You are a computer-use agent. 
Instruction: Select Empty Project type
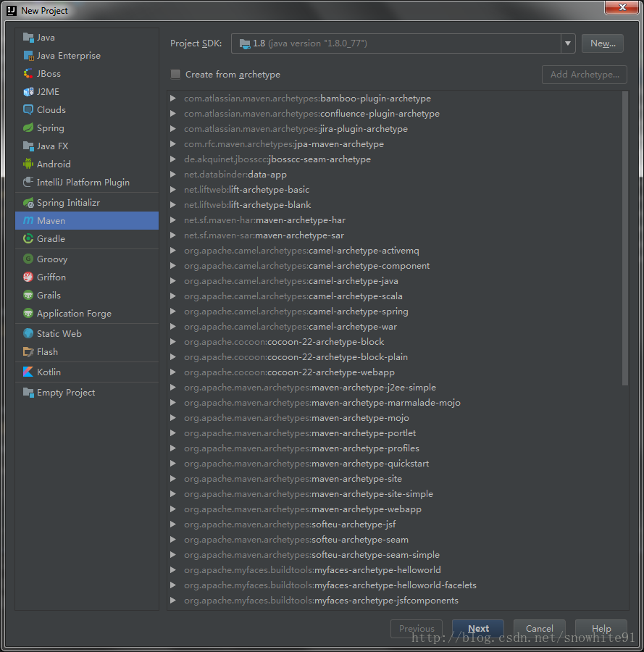[87, 392]
